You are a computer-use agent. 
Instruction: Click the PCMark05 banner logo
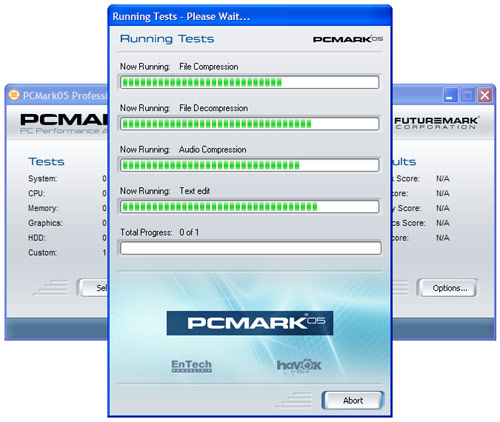click(x=250, y=323)
